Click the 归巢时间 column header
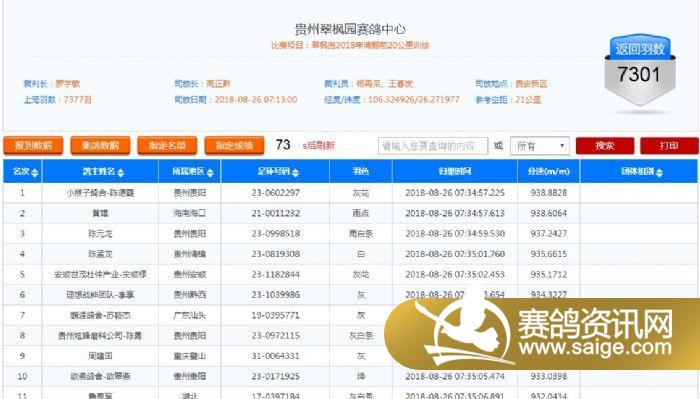 click(455, 171)
